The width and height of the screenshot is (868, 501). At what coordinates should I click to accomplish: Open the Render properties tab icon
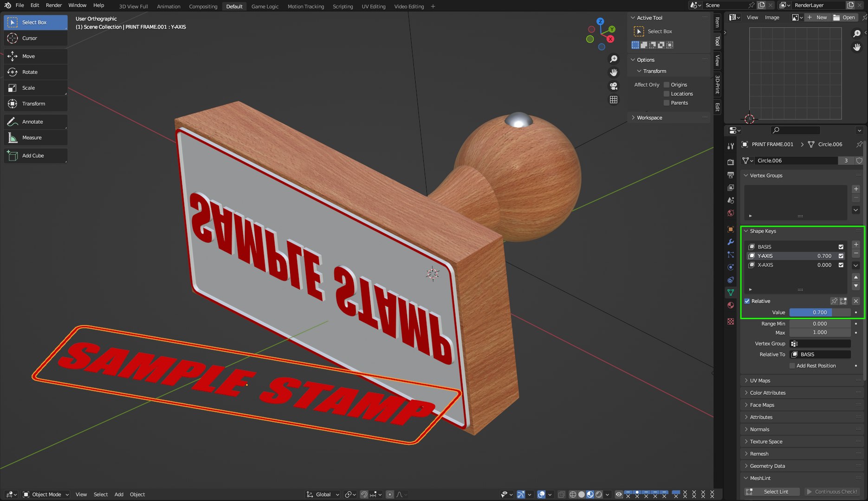pos(731,162)
